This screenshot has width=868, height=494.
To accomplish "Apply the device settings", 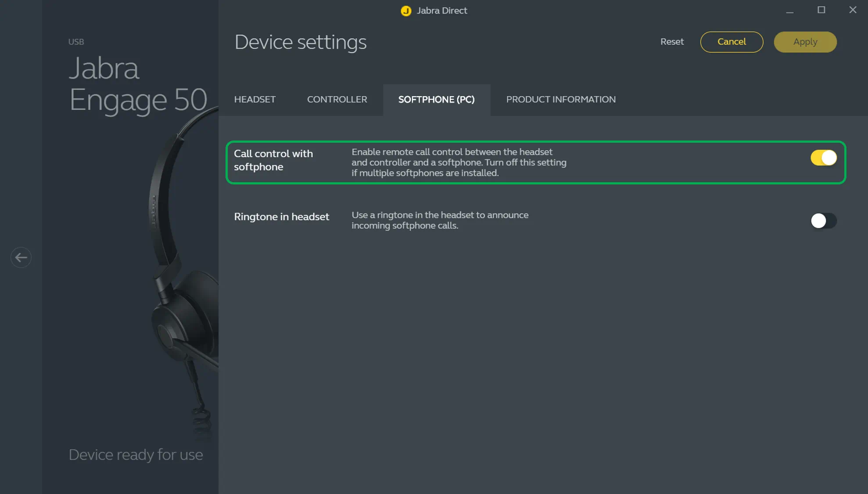I will pyautogui.click(x=805, y=42).
